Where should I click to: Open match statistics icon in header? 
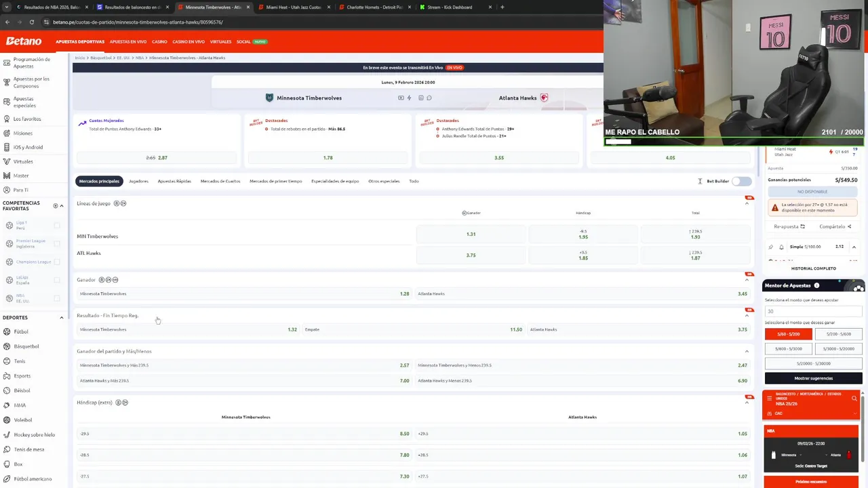pyautogui.click(x=420, y=98)
